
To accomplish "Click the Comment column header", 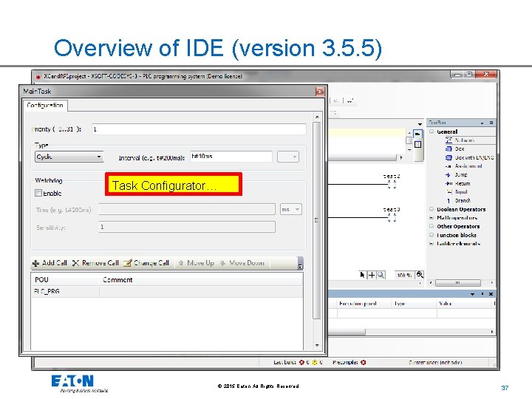I will [x=201, y=280].
